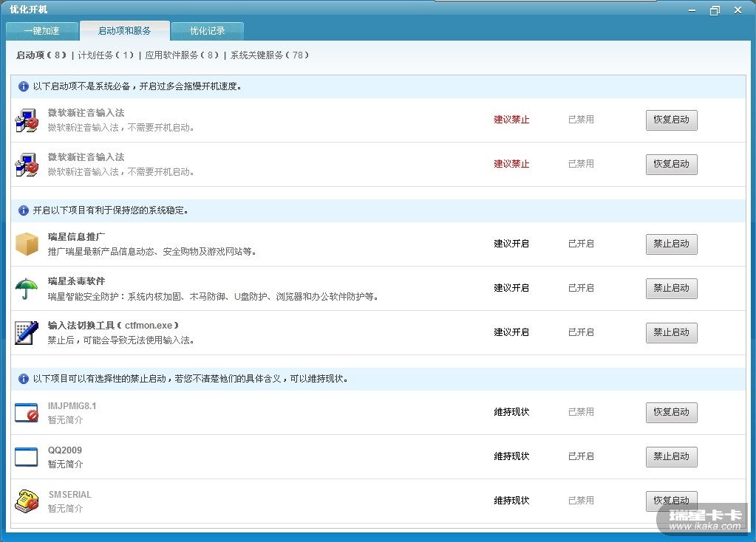Click the description 禁止后，可能会导致无法使用输入法
756x542 pixels.
(120, 340)
